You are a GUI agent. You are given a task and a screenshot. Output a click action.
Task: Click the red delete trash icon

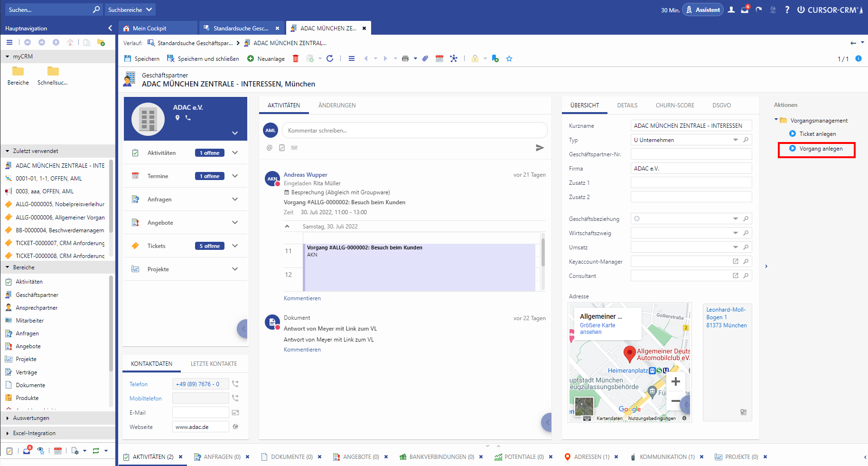296,58
